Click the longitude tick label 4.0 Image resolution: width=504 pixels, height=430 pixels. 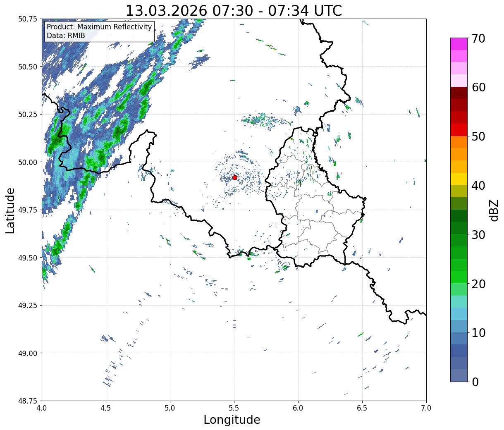pos(42,408)
